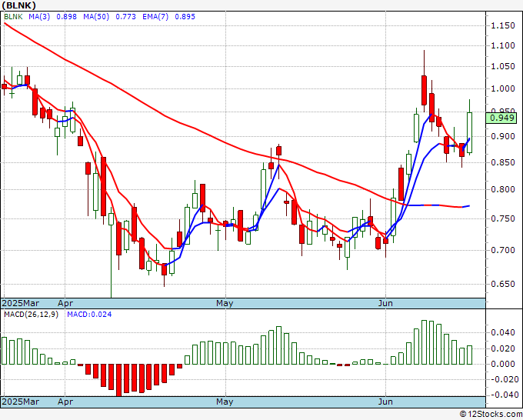Click the MA(50) indicator label

coord(96,17)
